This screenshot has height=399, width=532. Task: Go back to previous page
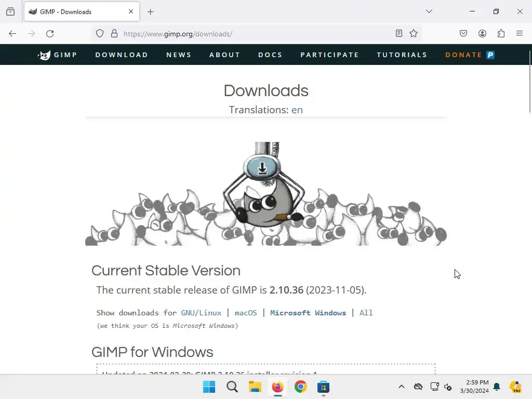[x=12, y=34]
